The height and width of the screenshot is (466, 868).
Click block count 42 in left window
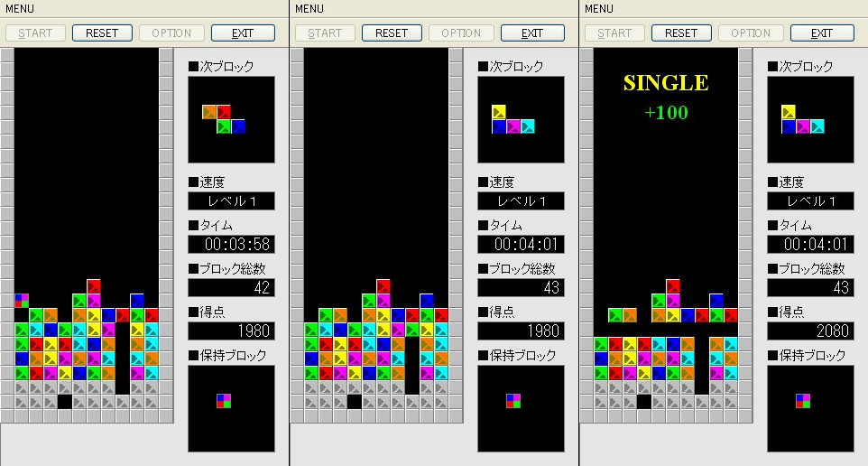[231, 287]
